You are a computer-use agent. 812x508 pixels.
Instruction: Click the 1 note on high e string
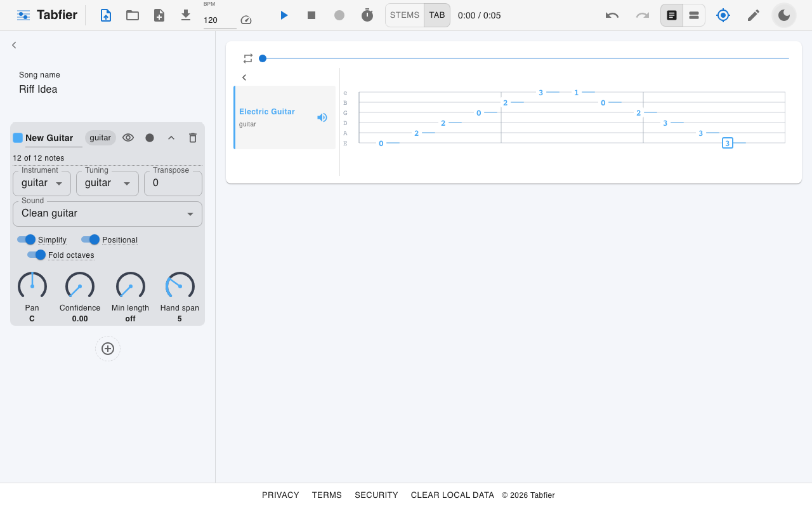(x=577, y=93)
